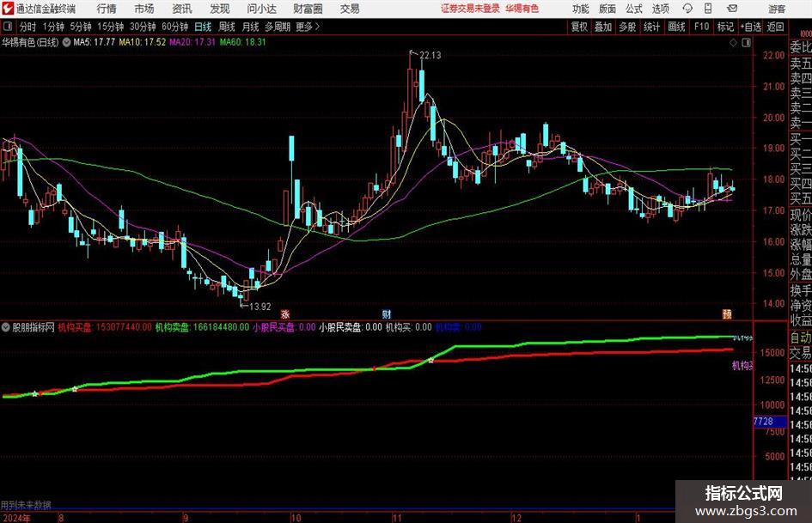Click the 13.92 low price label

point(260,307)
